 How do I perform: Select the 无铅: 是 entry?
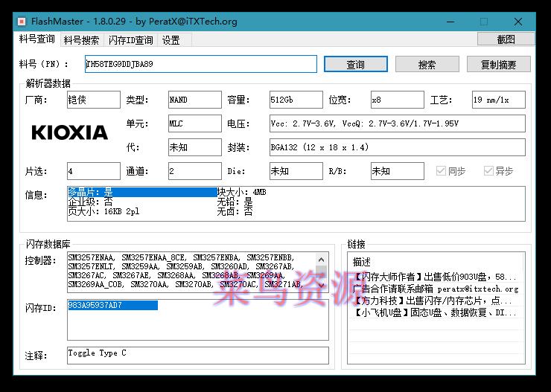pyautogui.click(x=235, y=202)
